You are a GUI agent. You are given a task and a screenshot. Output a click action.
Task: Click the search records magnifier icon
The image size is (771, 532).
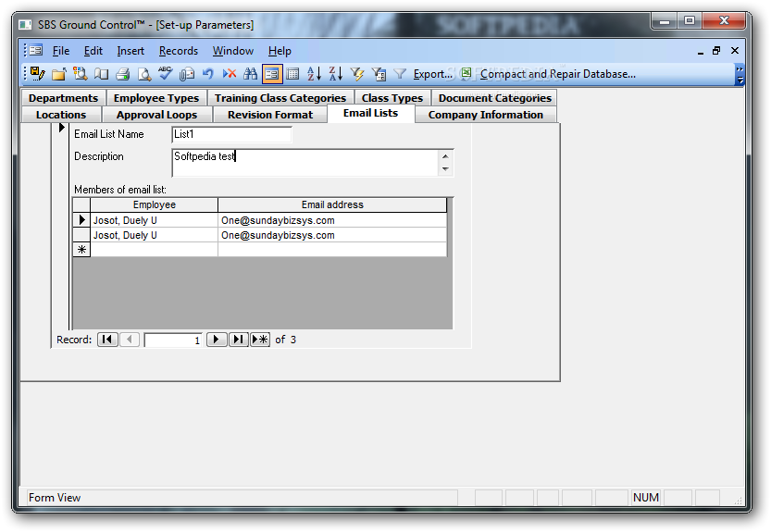[x=81, y=74]
